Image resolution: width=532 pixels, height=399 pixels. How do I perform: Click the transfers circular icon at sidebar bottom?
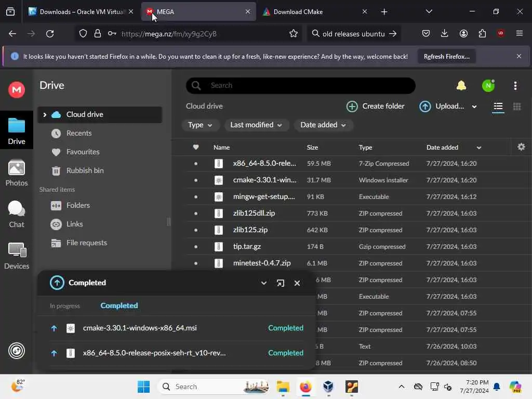(x=17, y=351)
